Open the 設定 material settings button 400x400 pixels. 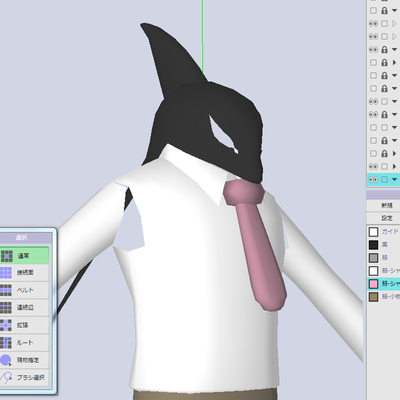(386, 218)
